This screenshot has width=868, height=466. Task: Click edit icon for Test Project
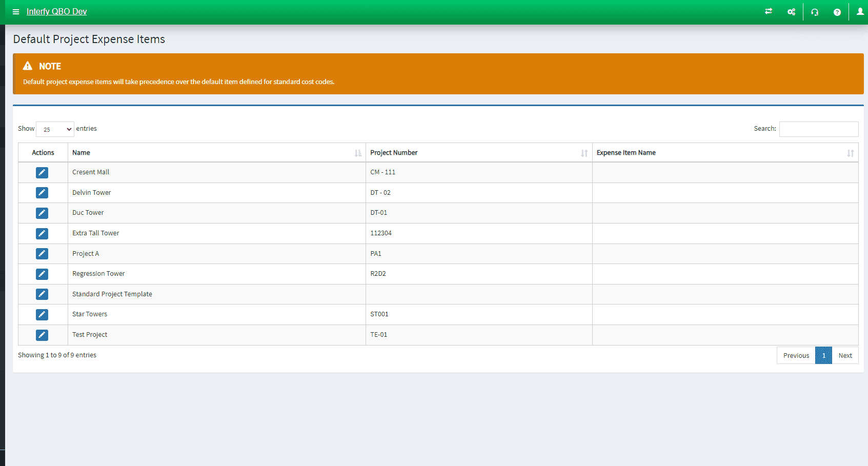[x=42, y=335]
